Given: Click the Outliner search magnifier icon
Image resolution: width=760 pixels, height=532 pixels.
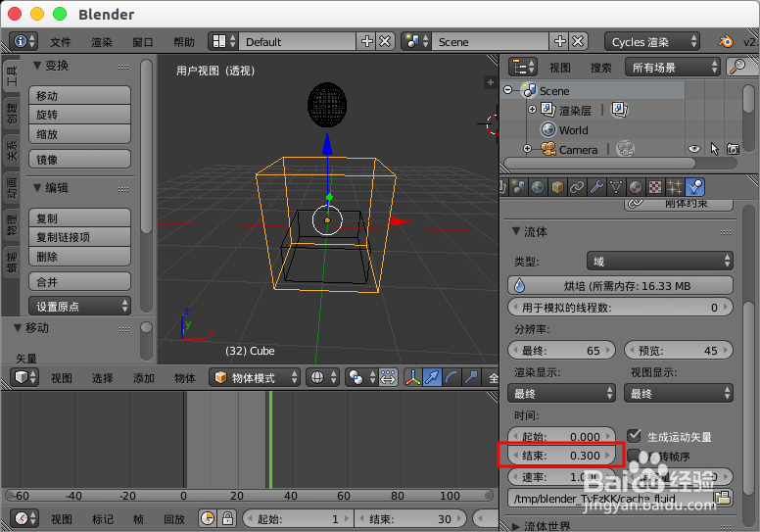Looking at the screenshot, I should pos(737,67).
